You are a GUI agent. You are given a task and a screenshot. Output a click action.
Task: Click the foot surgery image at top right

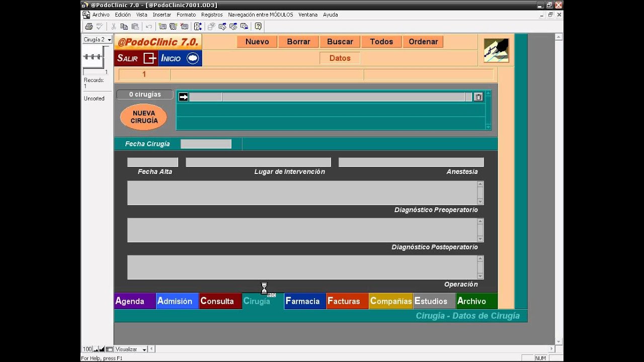point(496,50)
